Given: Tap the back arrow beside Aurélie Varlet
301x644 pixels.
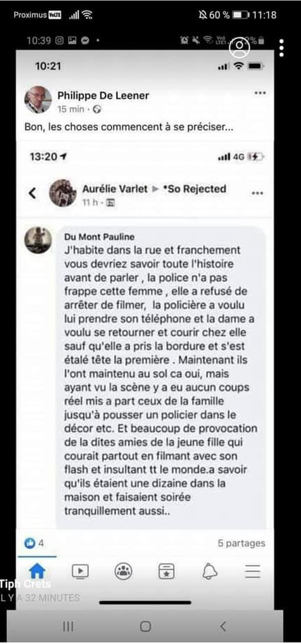Looking at the screenshot, I should 32,193.
